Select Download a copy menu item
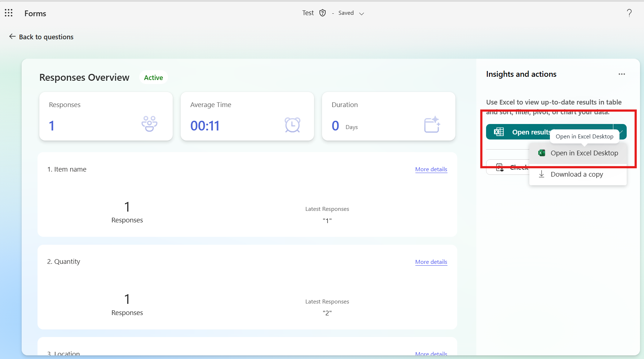The image size is (644, 359). [x=578, y=174]
